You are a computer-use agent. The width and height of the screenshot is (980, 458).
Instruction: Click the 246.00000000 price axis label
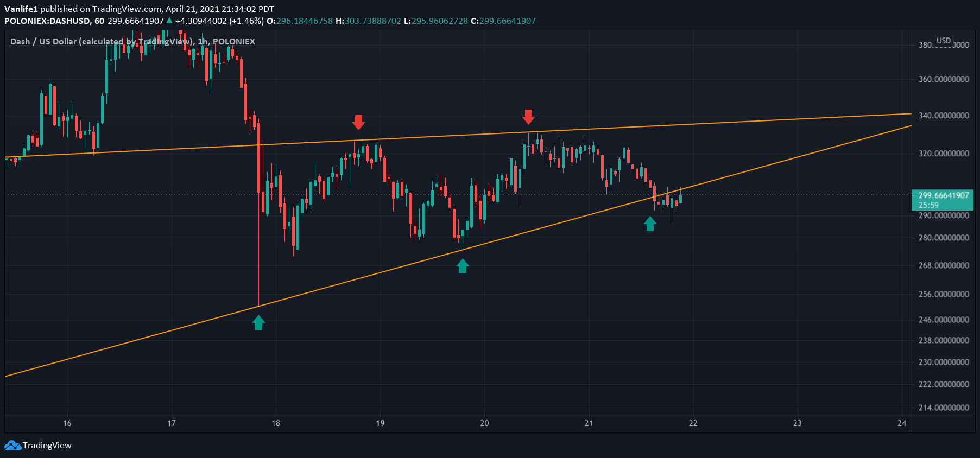click(944, 320)
